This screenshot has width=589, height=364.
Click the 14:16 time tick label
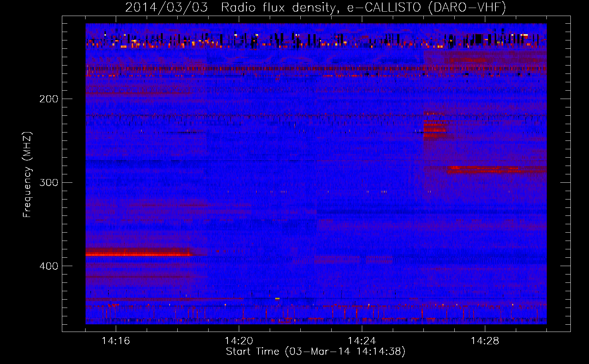pos(116,341)
